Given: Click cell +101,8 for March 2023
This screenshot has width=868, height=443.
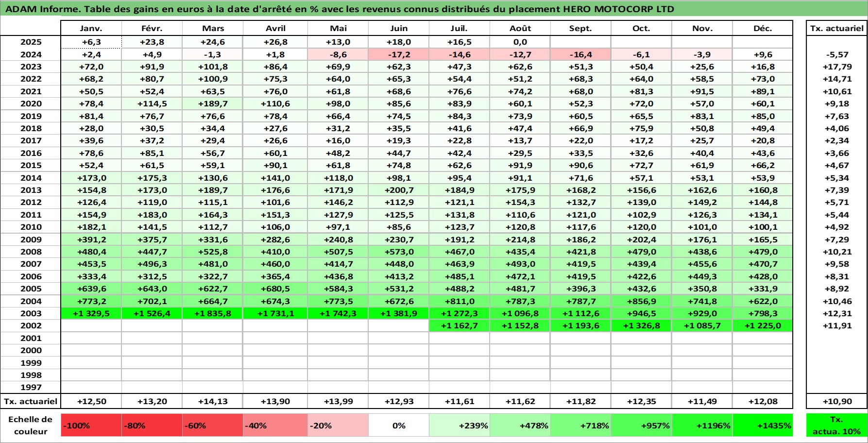Looking at the screenshot, I should pos(213,67).
